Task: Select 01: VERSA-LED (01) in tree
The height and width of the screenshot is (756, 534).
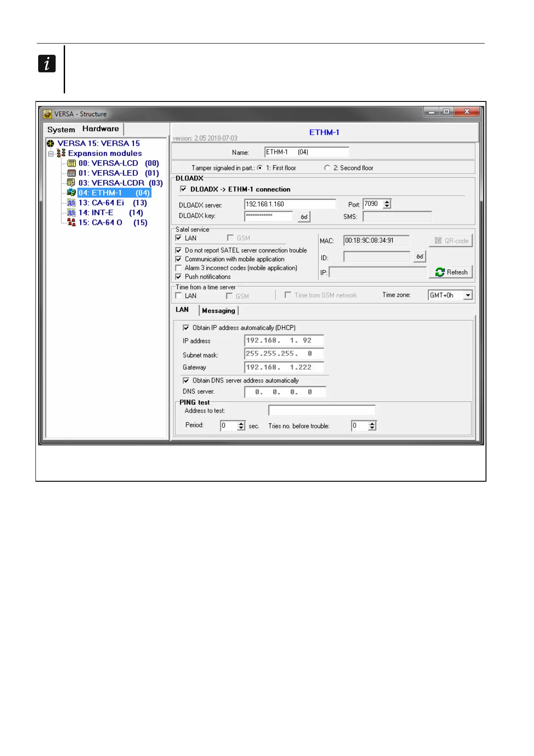Action: click(119, 173)
